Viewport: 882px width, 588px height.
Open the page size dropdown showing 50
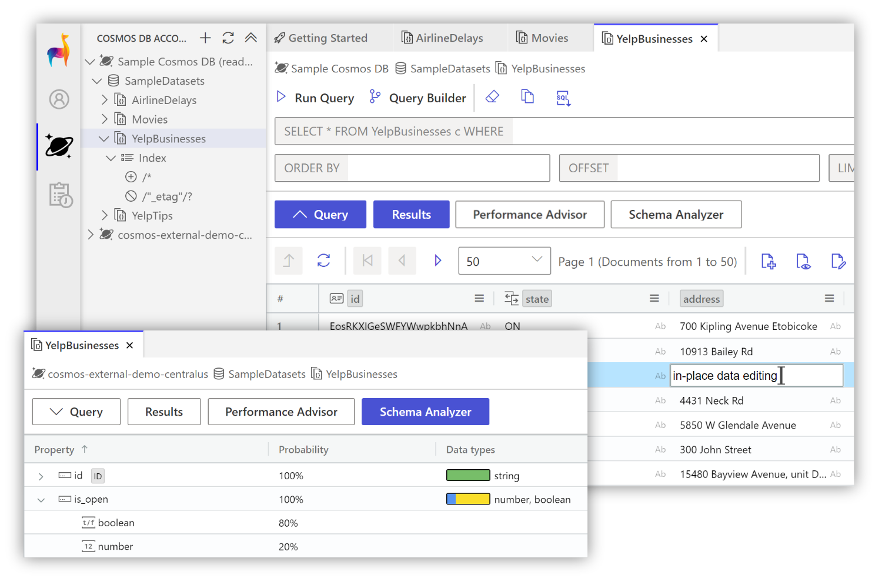point(504,261)
